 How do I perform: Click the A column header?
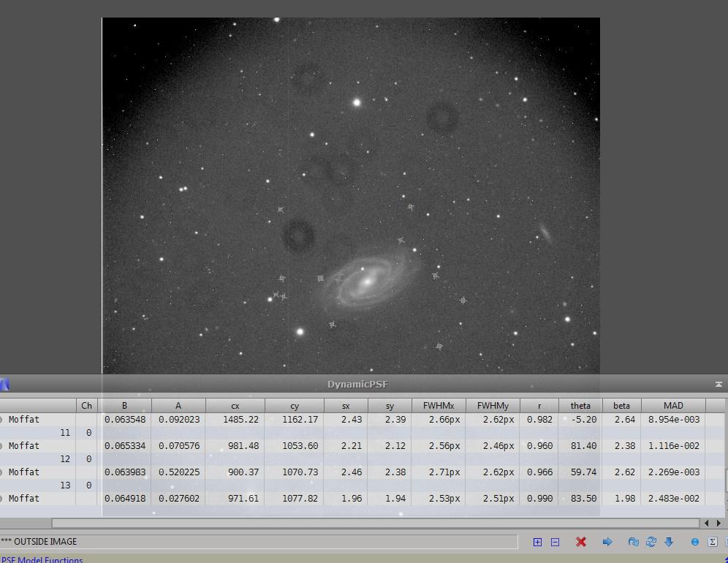pyautogui.click(x=178, y=406)
